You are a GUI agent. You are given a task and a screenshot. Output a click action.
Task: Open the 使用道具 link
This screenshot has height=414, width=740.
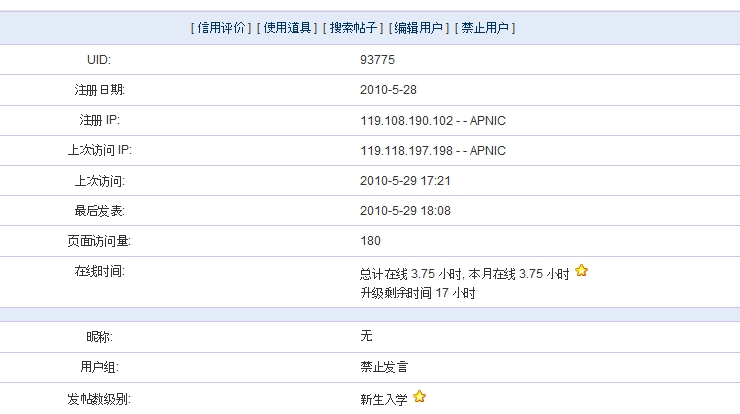[287, 28]
